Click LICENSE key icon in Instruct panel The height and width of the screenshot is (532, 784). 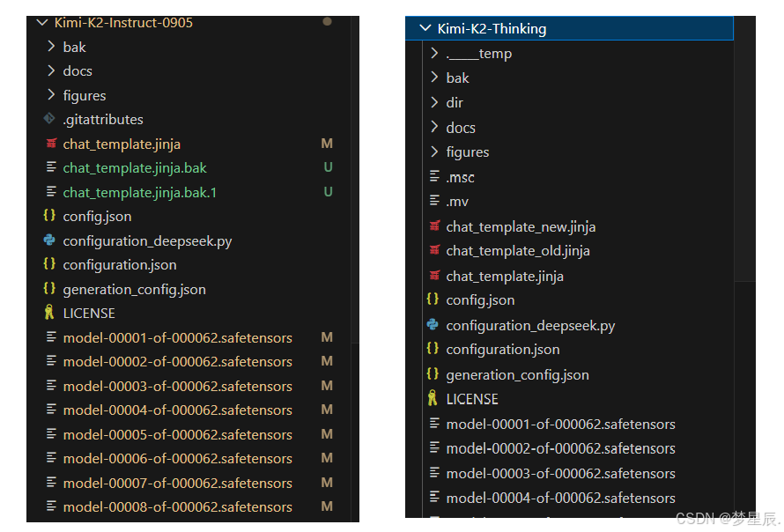click(49, 313)
